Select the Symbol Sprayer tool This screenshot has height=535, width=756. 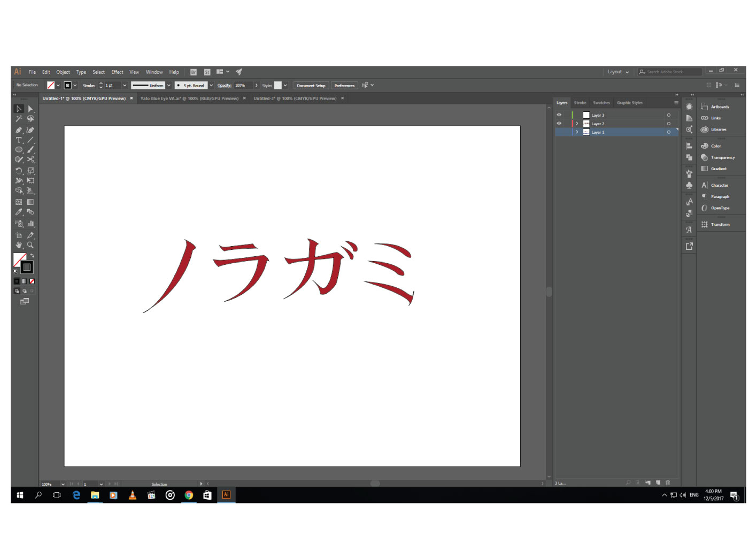pyautogui.click(x=19, y=224)
